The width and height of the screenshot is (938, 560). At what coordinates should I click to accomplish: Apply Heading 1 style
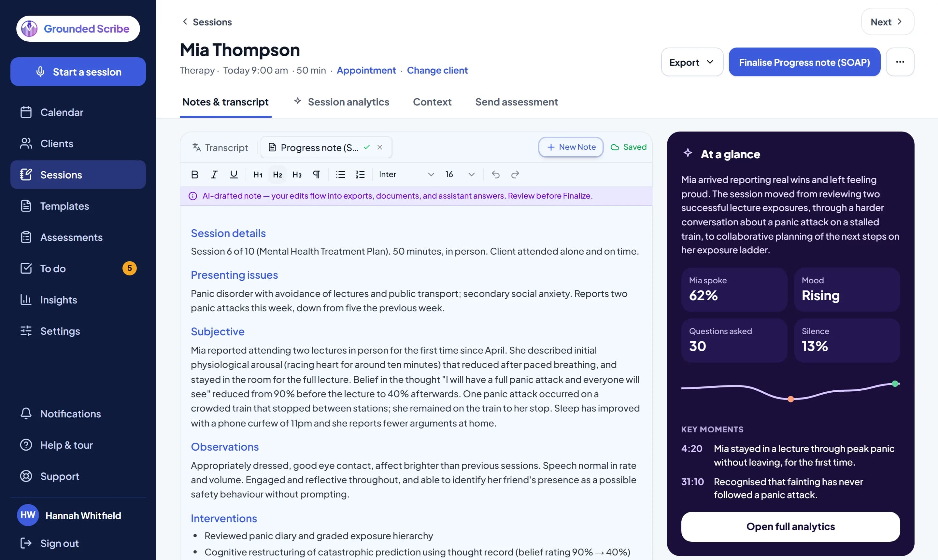(x=258, y=174)
